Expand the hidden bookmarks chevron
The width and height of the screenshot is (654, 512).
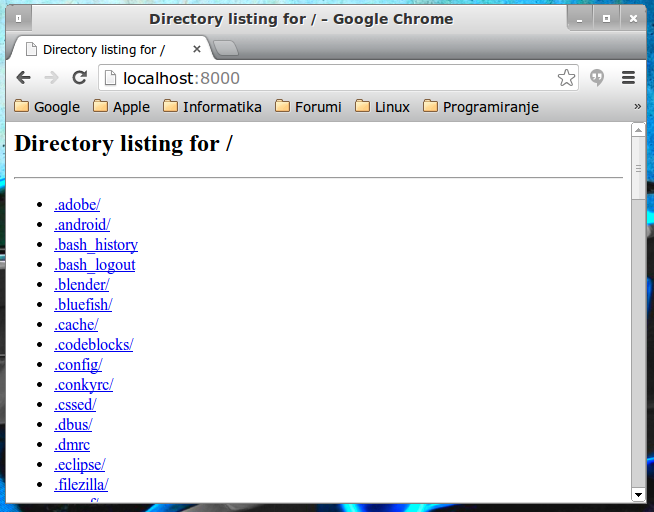[x=637, y=107]
